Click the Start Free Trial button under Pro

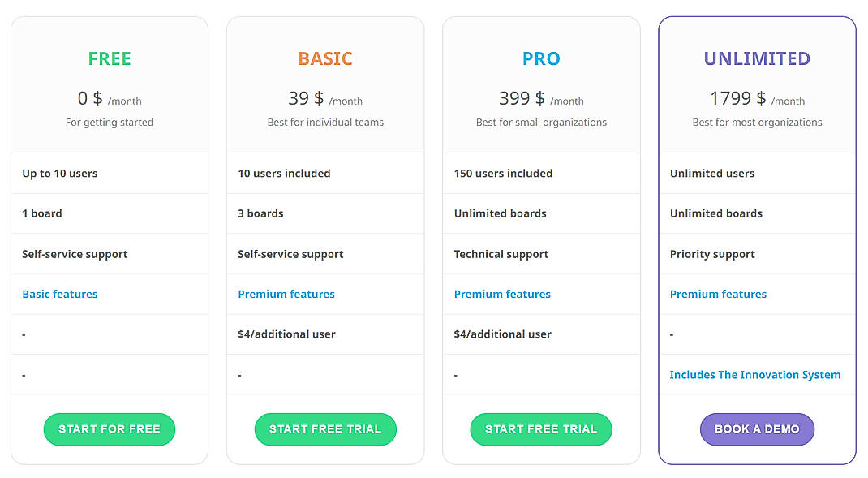point(540,429)
